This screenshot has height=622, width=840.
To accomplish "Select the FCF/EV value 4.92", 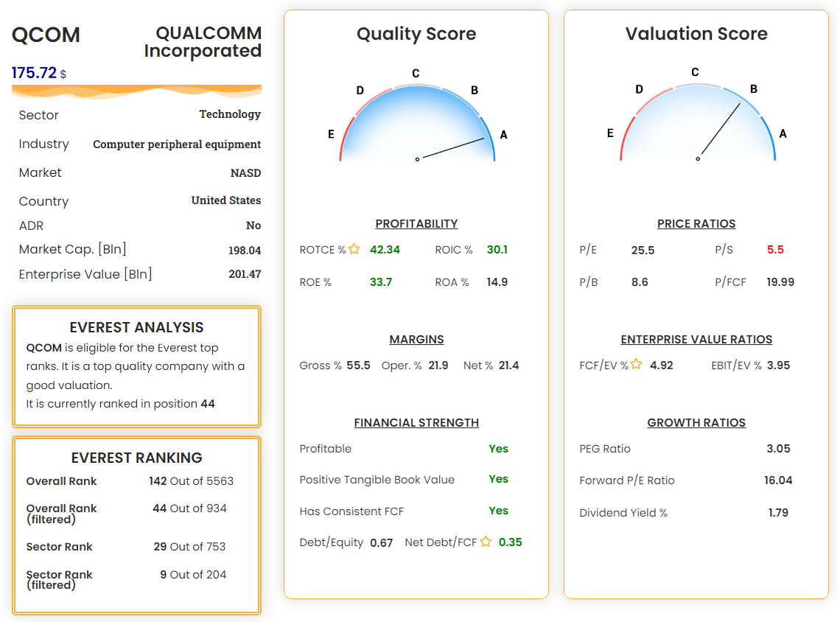I will pyautogui.click(x=662, y=366).
